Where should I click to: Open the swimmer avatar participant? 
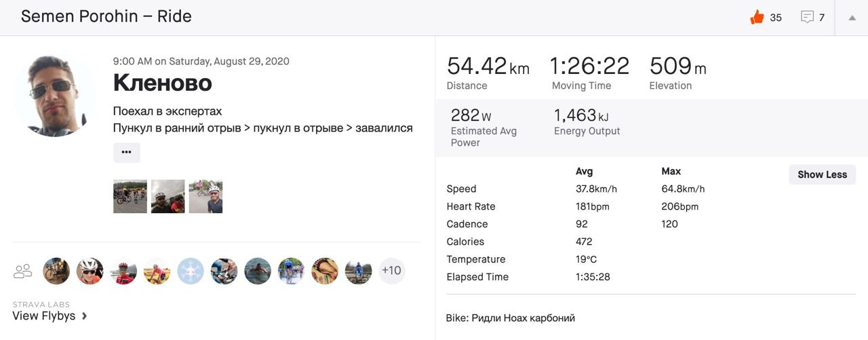click(258, 271)
